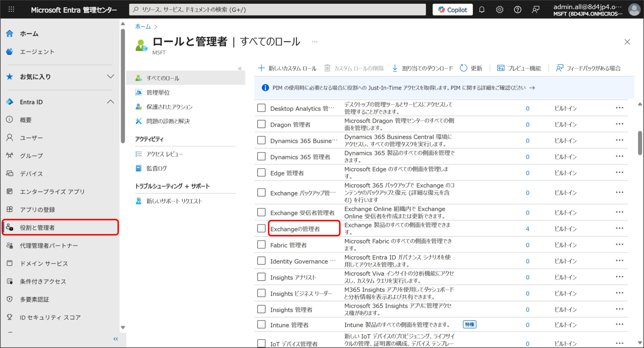Click the role list vertical scrollbar thumb
This screenshot has width=644, height=348.
pos(640,143)
